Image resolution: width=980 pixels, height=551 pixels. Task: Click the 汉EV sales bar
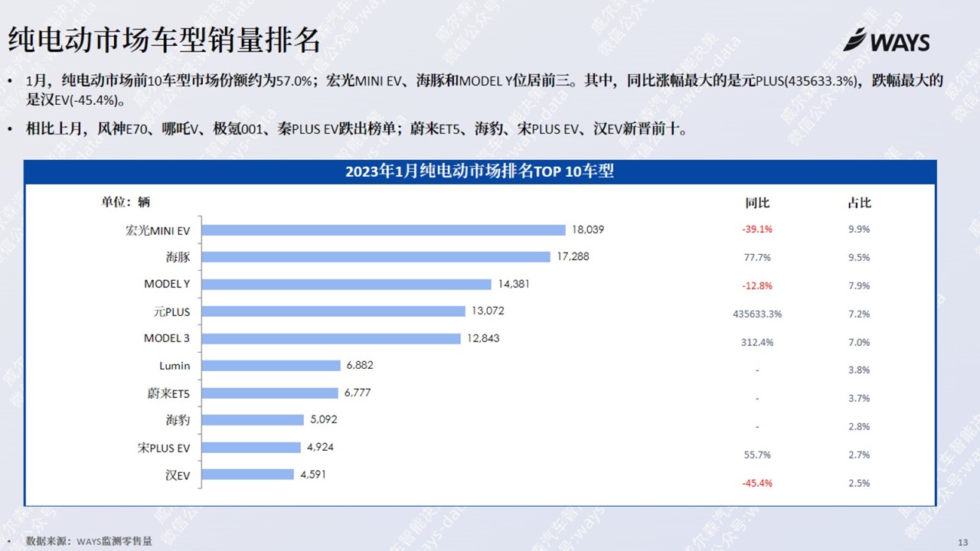248,474
